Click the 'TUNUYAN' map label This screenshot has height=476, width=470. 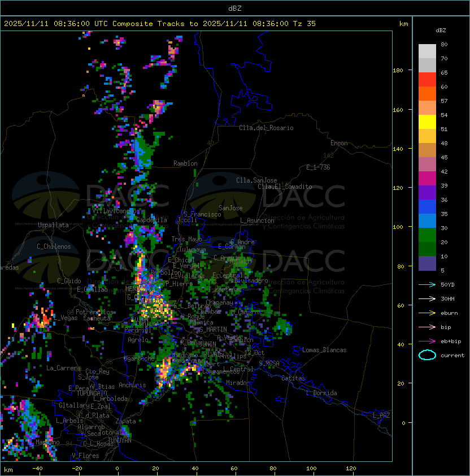pyautogui.click(x=120, y=440)
